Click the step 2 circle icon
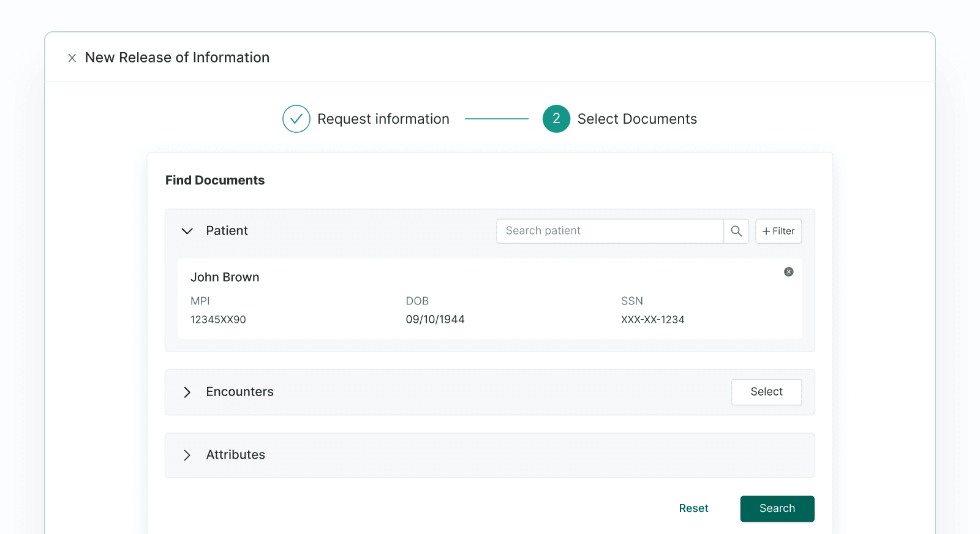The height and width of the screenshot is (534, 980). click(x=556, y=119)
